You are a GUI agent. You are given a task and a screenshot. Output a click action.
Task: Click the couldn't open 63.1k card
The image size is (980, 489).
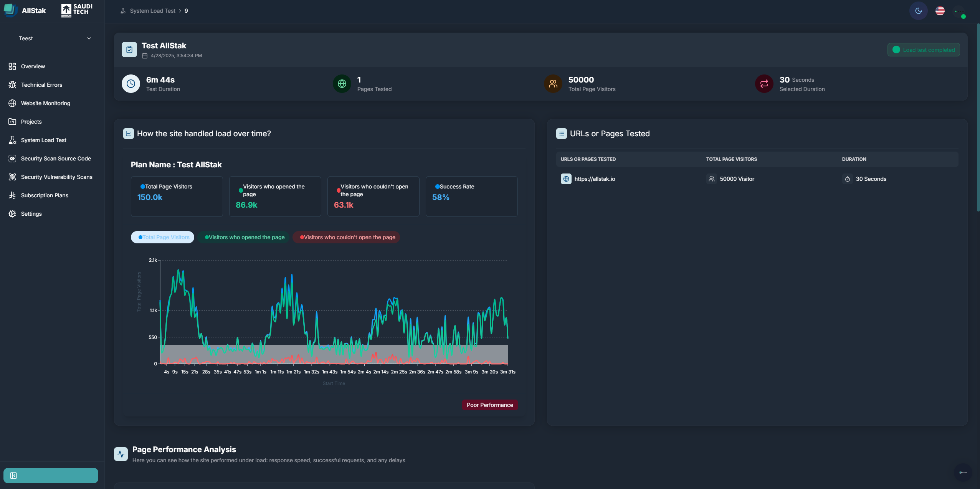[373, 197]
